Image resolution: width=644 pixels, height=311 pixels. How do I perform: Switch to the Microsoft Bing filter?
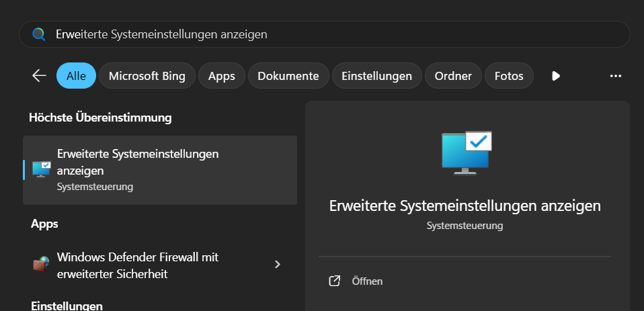(147, 76)
